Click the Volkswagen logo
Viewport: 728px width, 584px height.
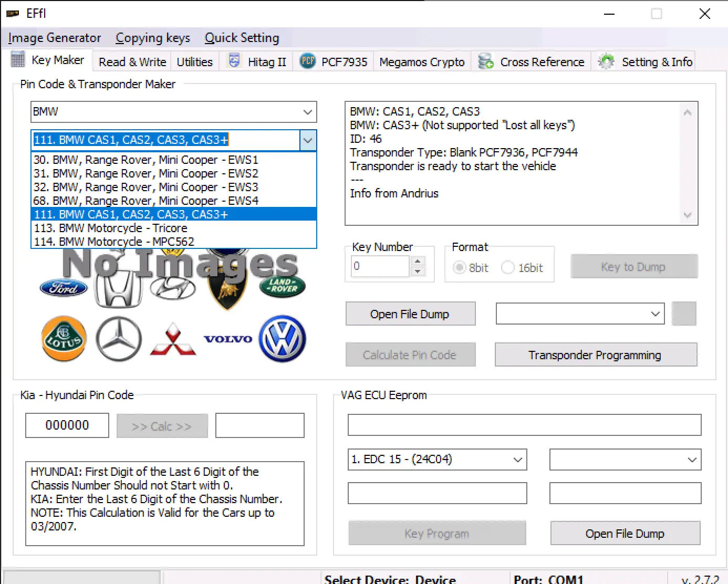pos(283,339)
